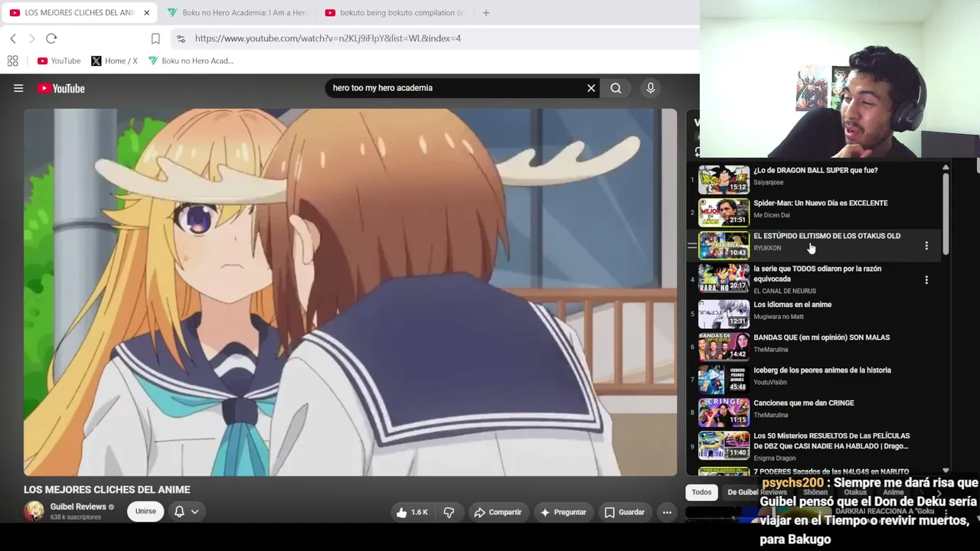The width and height of the screenshot is (980, 551).
Task: Open Los idiomas en el anime thumbnail
Action: [724, 314]
